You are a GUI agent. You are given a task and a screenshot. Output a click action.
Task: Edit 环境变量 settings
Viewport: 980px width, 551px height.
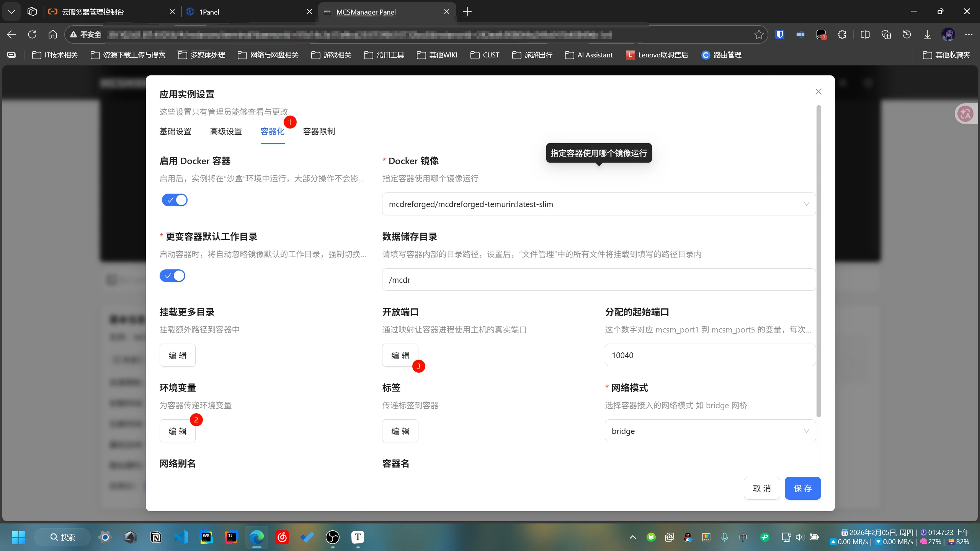[x=178, y=431]
